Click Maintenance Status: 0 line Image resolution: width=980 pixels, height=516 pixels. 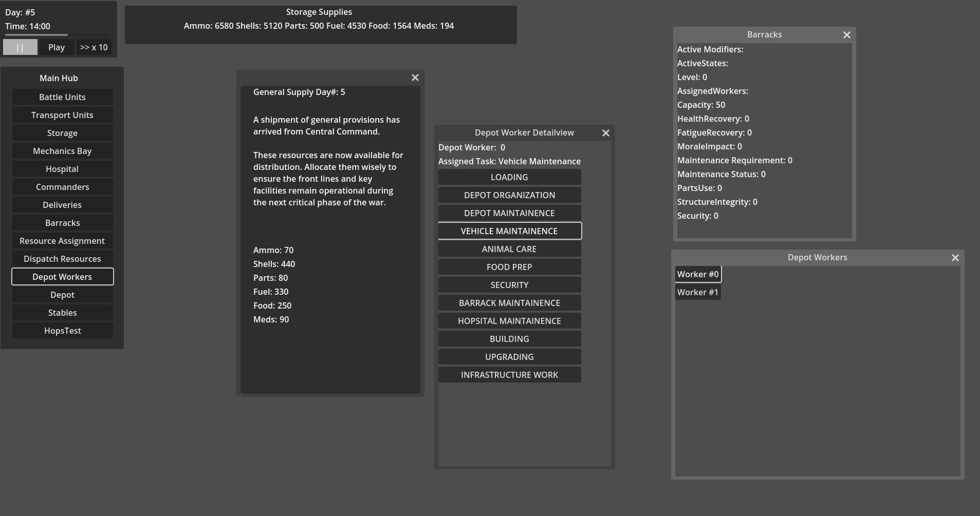721,174
